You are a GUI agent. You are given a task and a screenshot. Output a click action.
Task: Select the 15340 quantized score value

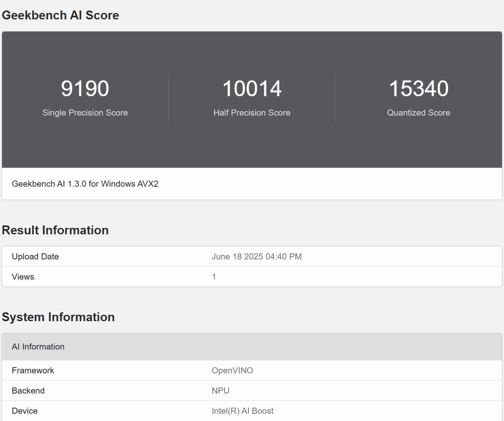(x=419, y=88)
